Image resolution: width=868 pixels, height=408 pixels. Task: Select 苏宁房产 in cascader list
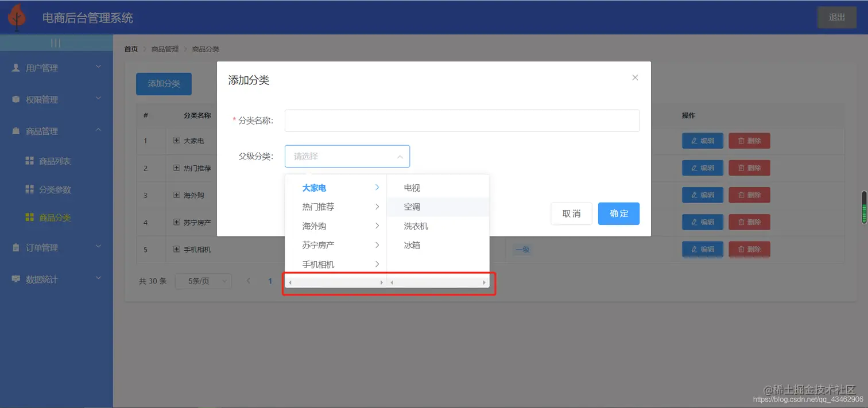(336, 245)
